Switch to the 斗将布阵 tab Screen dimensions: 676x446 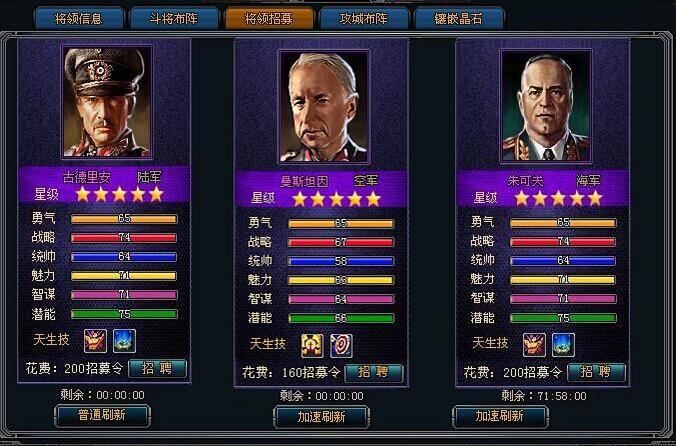174,19
